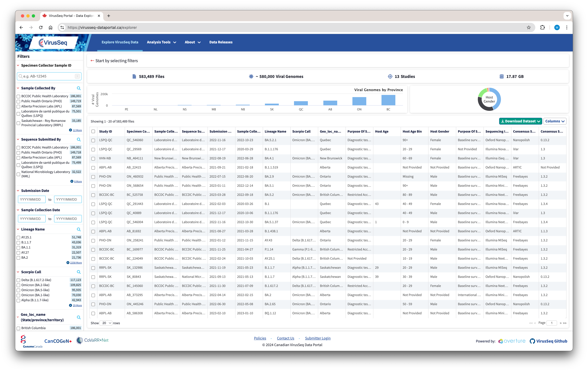Reload the page
Viewport: 588px width, 371px height.
[x=41, y=28]
